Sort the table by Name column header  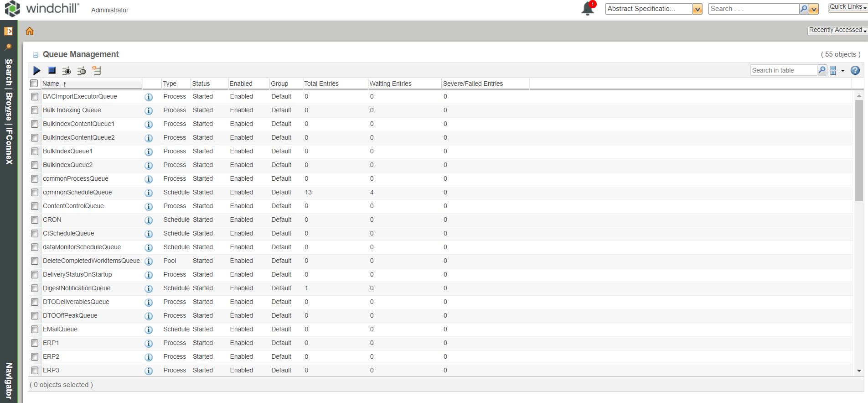click(51, 84)
